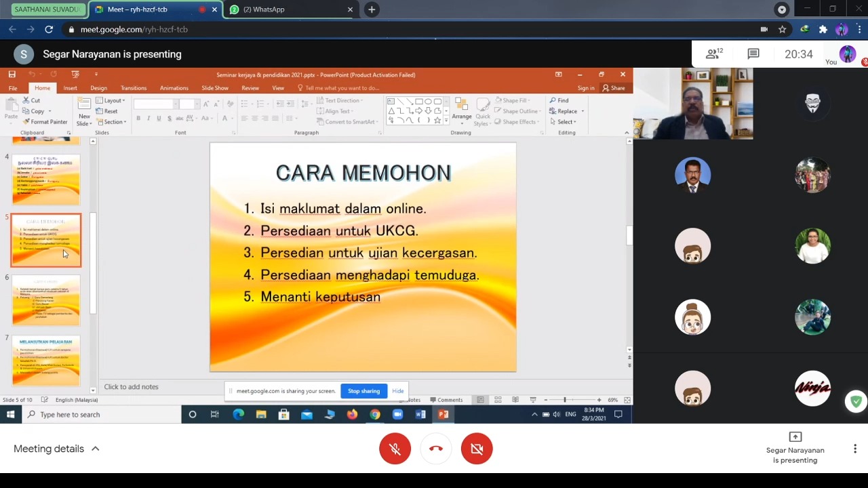Image resolution: width=868 pixels, height=488 pixels.
Task: Click the Save icon in PowerPoint
Action: pyautogui.click(x=12, y=75)
